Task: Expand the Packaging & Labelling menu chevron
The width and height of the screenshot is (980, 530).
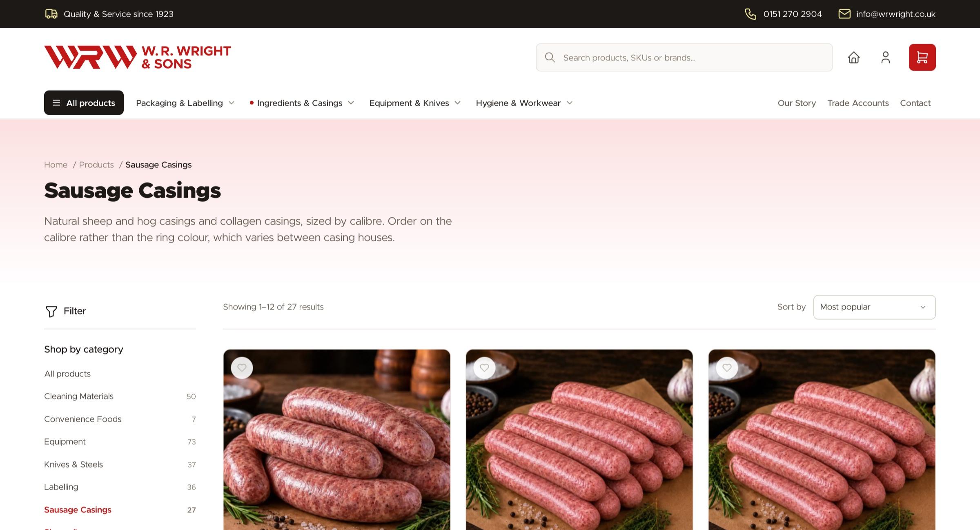Action: (x=232, y=103)
